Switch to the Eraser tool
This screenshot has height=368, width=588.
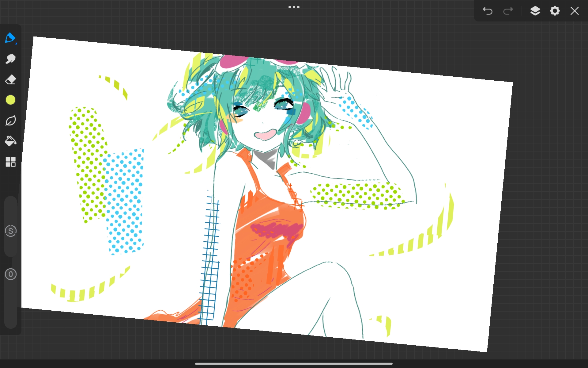coord(10,80)
